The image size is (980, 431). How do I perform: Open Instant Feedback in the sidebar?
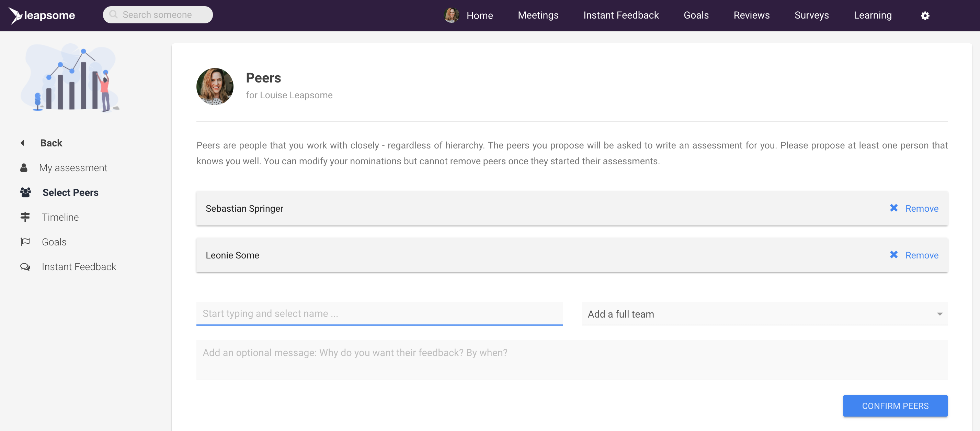(79, 266)
